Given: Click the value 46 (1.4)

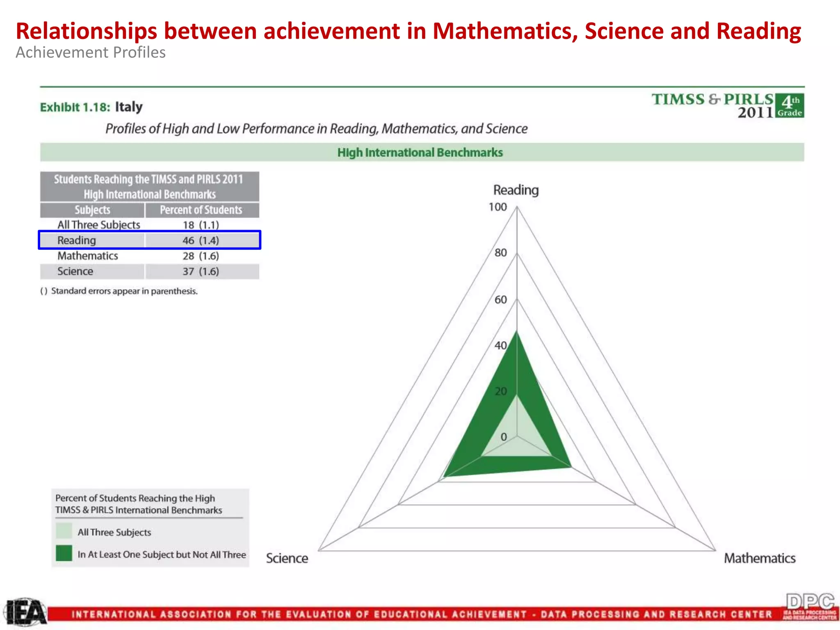Looking at the screenshot, I should click(201, 240).
